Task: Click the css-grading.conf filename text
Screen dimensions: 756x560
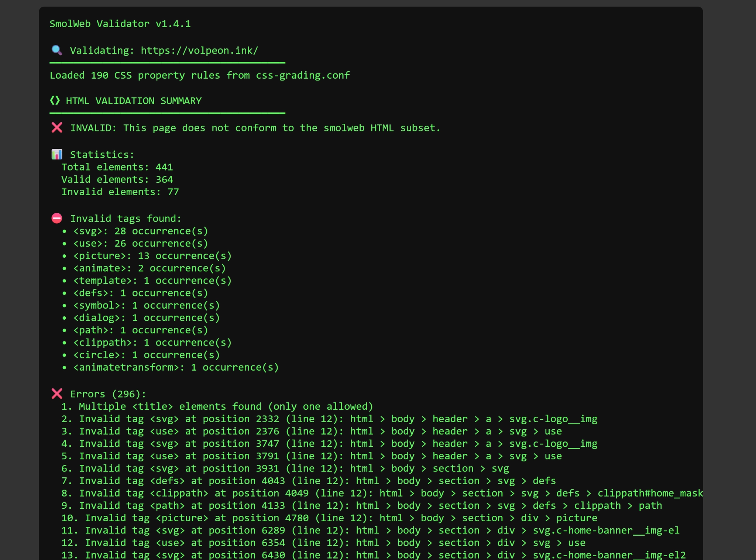Action: [303, 76]
